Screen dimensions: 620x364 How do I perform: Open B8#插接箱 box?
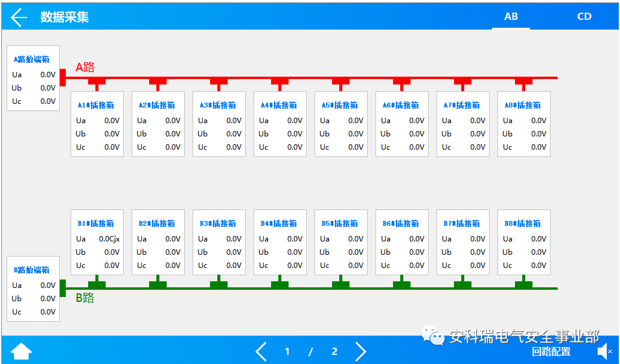[x=524, y=242]
